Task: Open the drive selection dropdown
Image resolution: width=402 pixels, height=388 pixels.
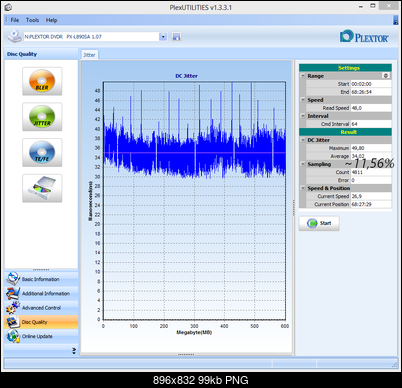Action: coord(163,37)
